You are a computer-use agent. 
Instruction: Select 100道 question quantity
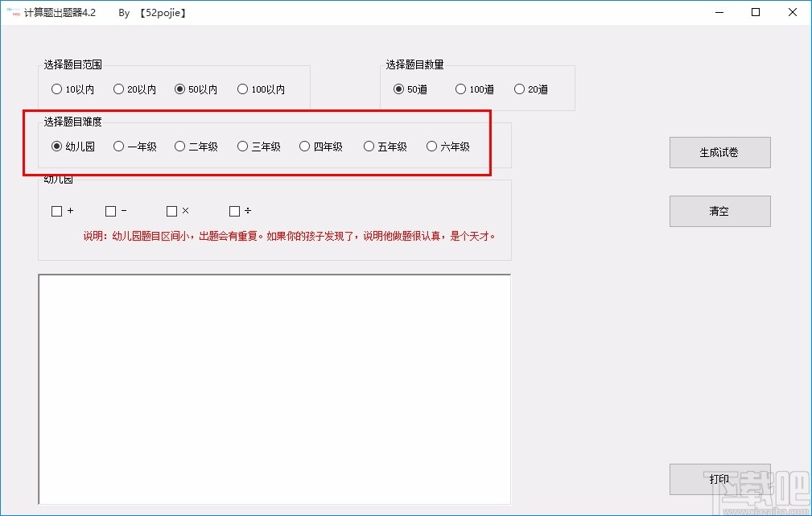point(460,89)
